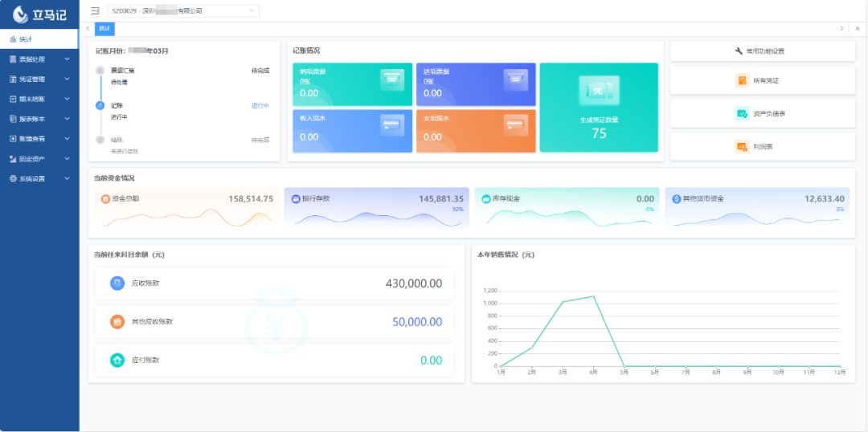The image size is (868, 432).
Task: Click the grey 结账 step circle icon
Action: 100,140
